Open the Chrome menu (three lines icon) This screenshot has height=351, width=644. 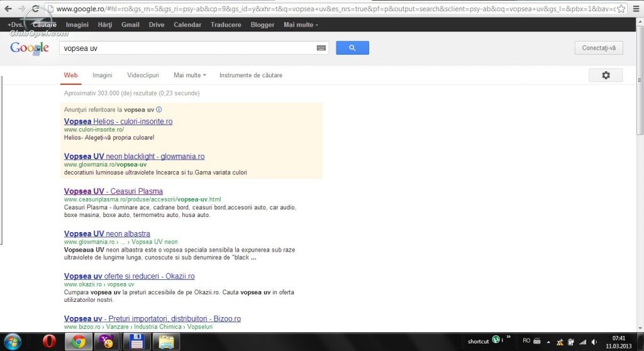coord(636,9)
